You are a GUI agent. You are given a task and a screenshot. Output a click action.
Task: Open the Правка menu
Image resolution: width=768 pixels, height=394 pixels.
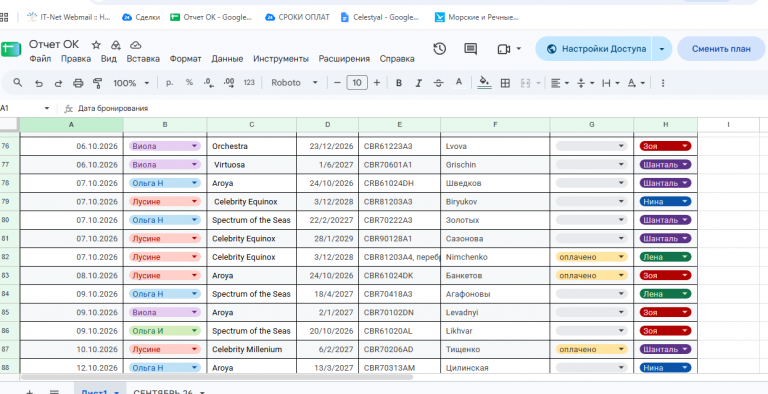[76, 59]
